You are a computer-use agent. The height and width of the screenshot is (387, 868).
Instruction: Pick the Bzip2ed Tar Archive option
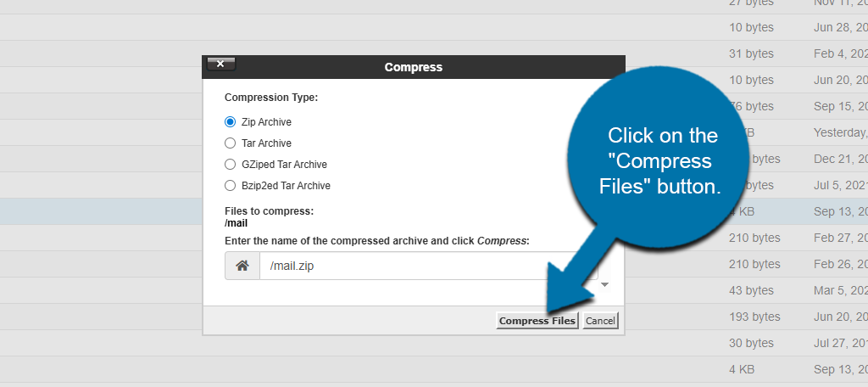tap(230, 186)
